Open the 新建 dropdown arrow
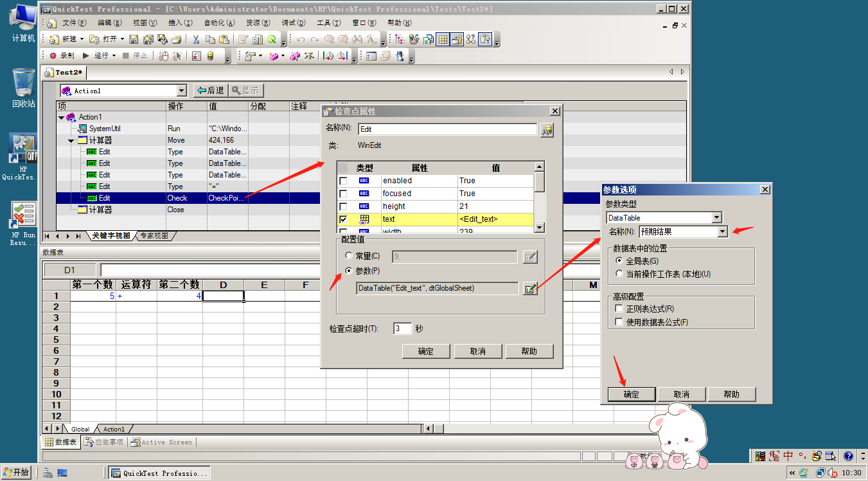The height and width of the screenshot is (481, 868). (82, 39)
